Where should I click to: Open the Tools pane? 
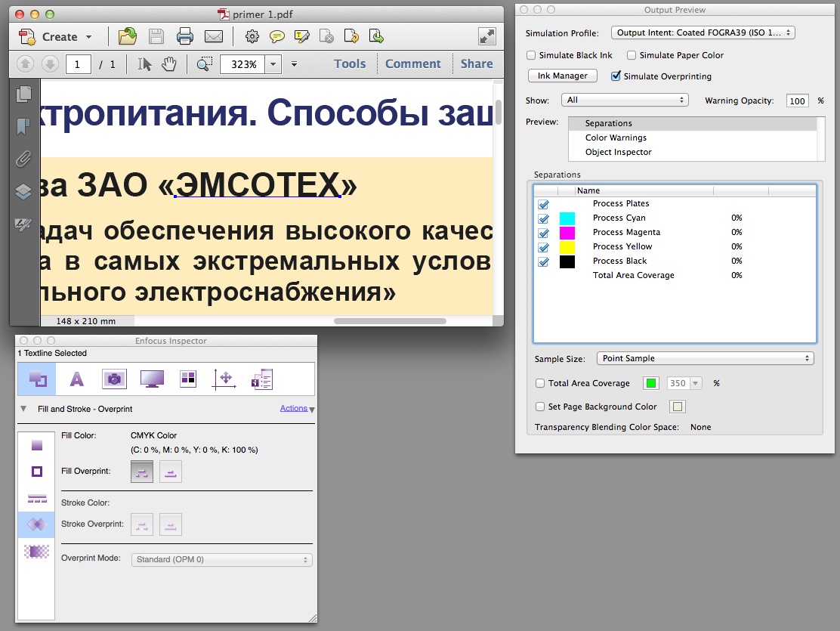click(350, 63)
